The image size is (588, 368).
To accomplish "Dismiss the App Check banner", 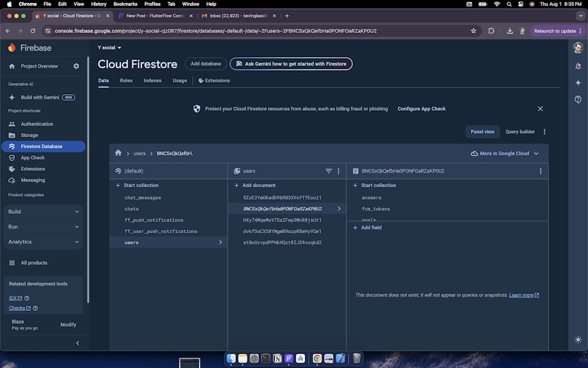I will tap(540, 108).
